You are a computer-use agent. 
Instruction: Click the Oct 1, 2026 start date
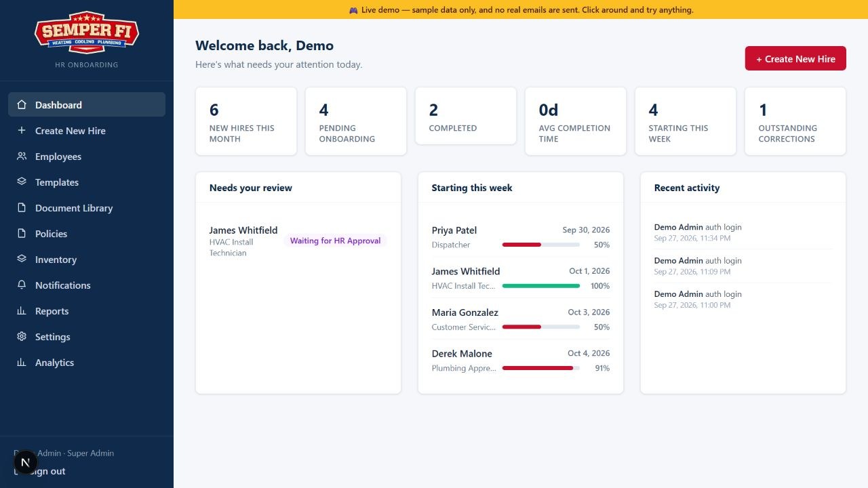(x=589, y=271)
